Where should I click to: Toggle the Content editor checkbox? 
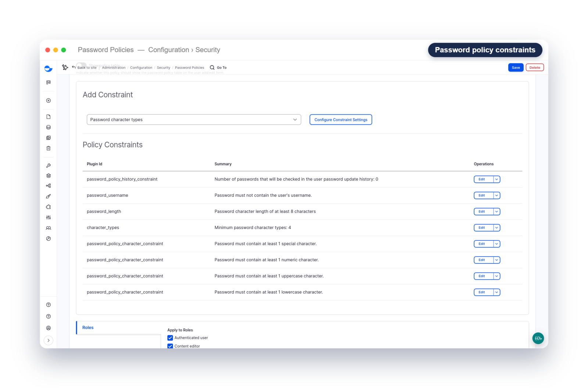170,346
